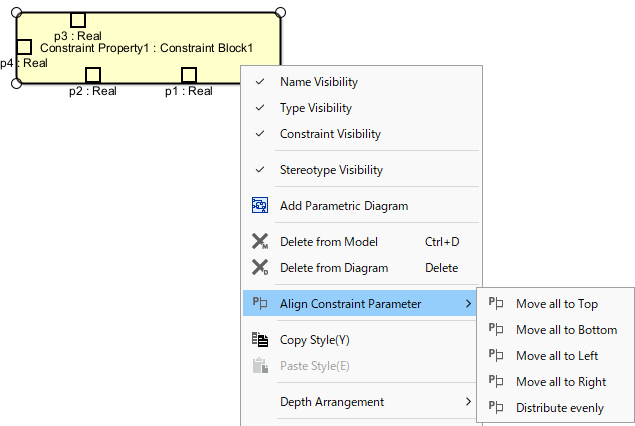Click the Paste Style clipboard icon
The image size is (635, 426).
click(x=260, y=365)
